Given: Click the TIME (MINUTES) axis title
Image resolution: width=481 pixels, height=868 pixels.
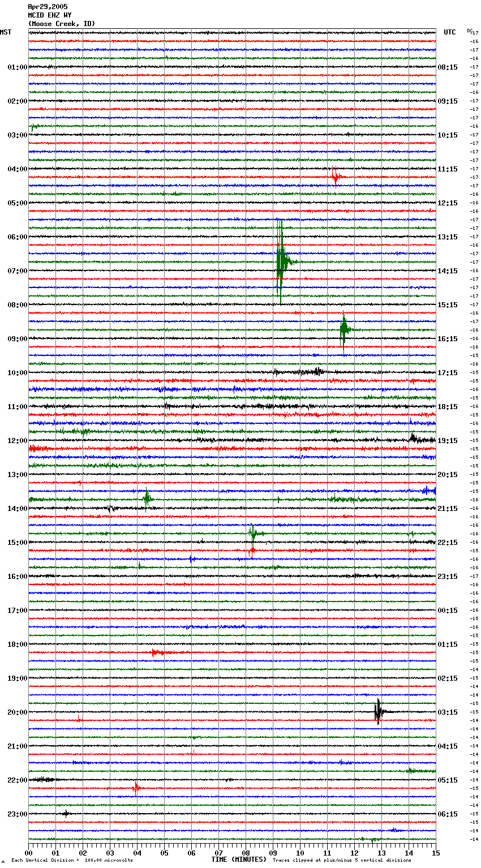Looking at the screenshot, I should (x=239, y=860).
